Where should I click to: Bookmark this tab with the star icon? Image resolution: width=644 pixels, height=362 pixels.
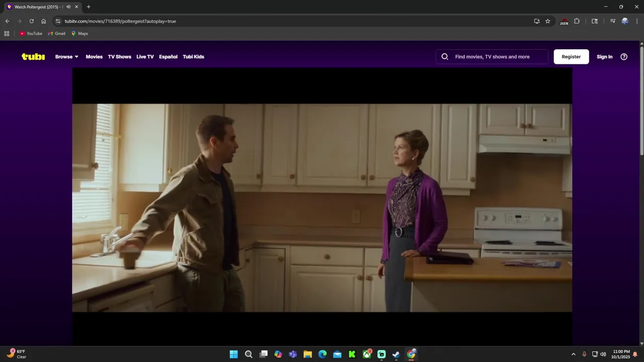pyautogui.click(x=548, y=21)
